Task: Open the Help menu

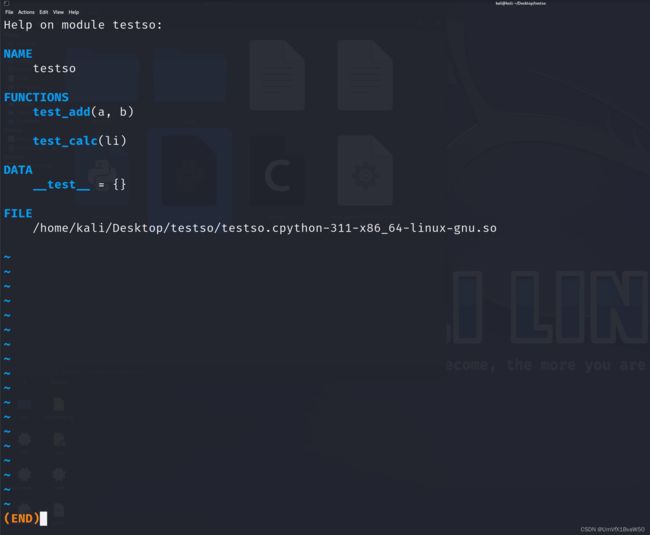Action: pos(74,12)
